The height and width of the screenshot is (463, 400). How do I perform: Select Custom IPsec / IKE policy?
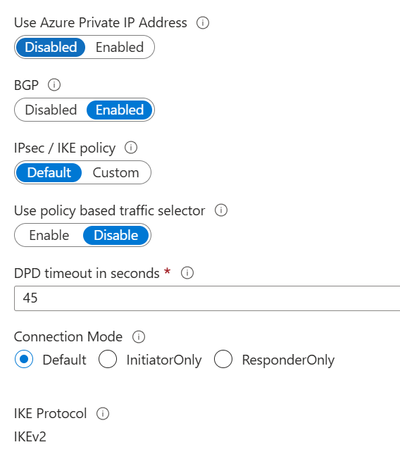point(116,173)
